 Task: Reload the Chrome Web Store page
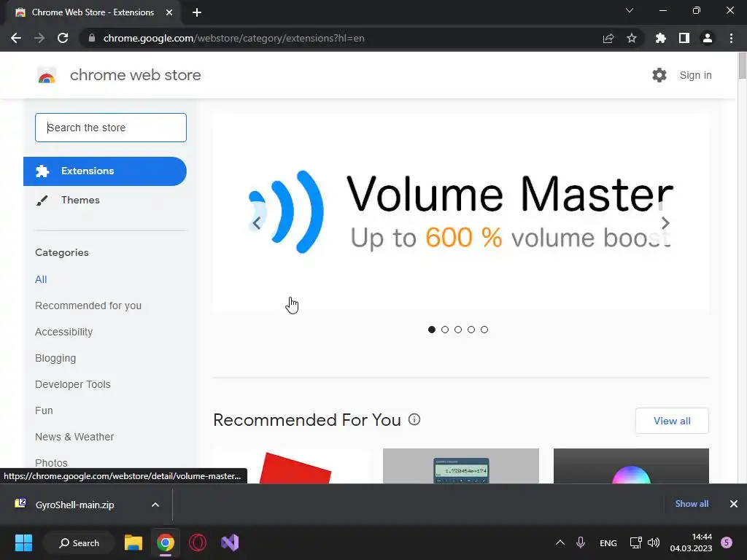point(63,38)
